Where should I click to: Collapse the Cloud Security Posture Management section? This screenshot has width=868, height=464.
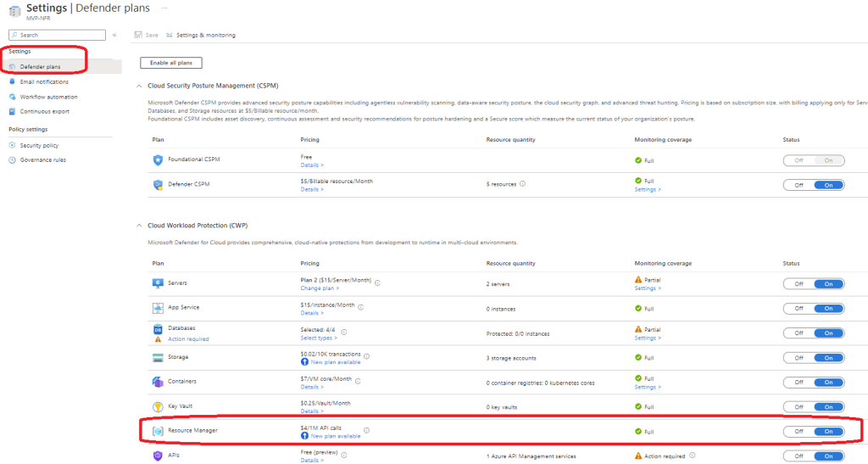point(139,87)
